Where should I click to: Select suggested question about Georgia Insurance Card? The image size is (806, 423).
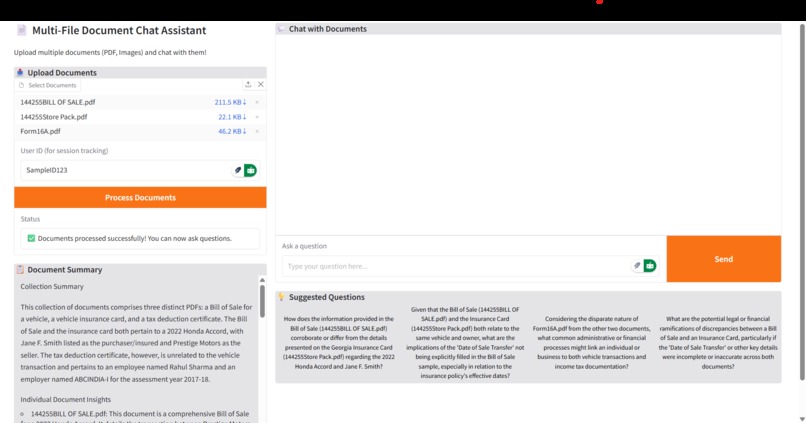coord(339,342)
